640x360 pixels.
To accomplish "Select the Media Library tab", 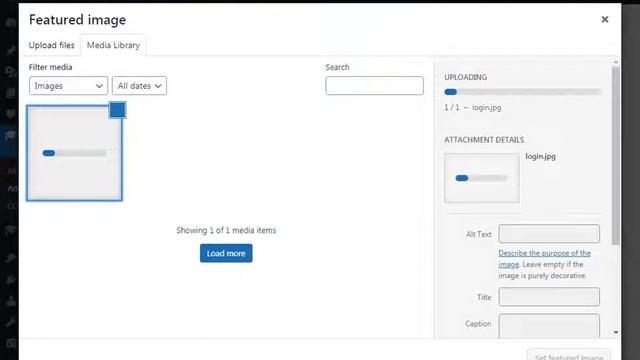I will [113, 45].
